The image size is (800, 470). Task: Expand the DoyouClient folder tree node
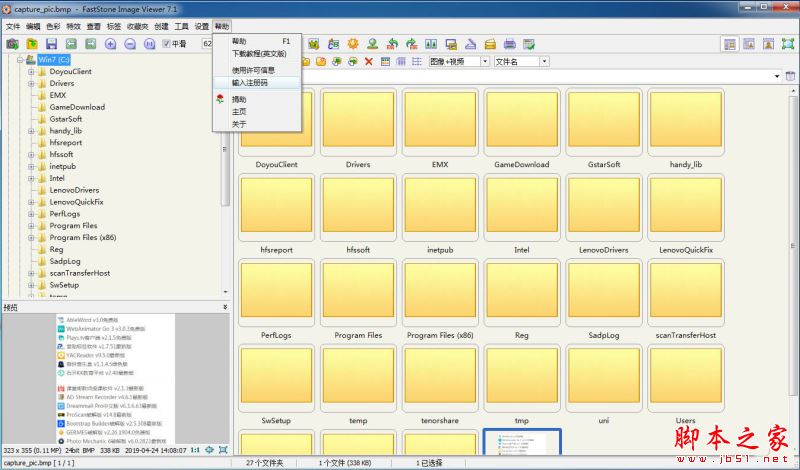[31, 71]
